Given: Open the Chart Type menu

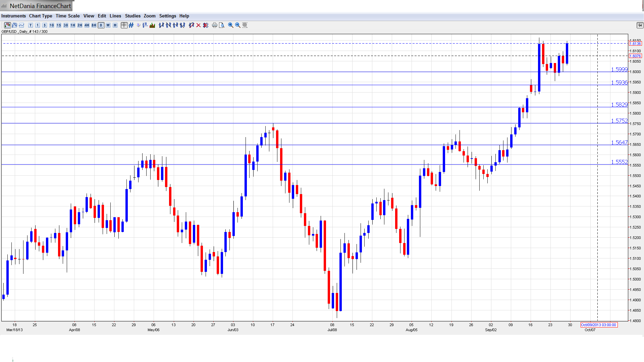Looking at the screenshot, I should point(41,16).
